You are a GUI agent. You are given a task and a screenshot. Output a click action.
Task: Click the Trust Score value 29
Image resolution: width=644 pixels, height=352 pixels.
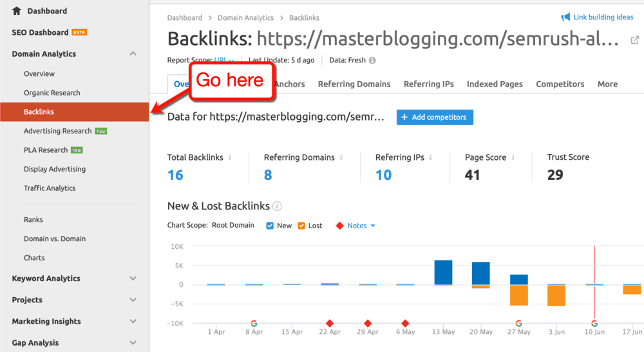coord(555,175)
